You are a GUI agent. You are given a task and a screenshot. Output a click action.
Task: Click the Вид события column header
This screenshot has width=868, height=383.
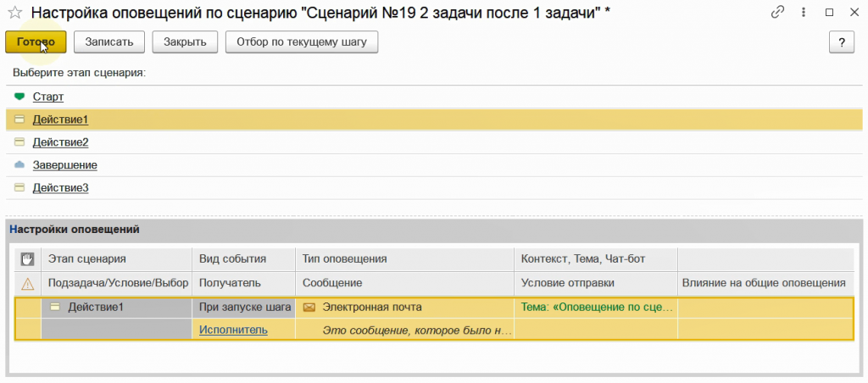[x=233, y=258]
